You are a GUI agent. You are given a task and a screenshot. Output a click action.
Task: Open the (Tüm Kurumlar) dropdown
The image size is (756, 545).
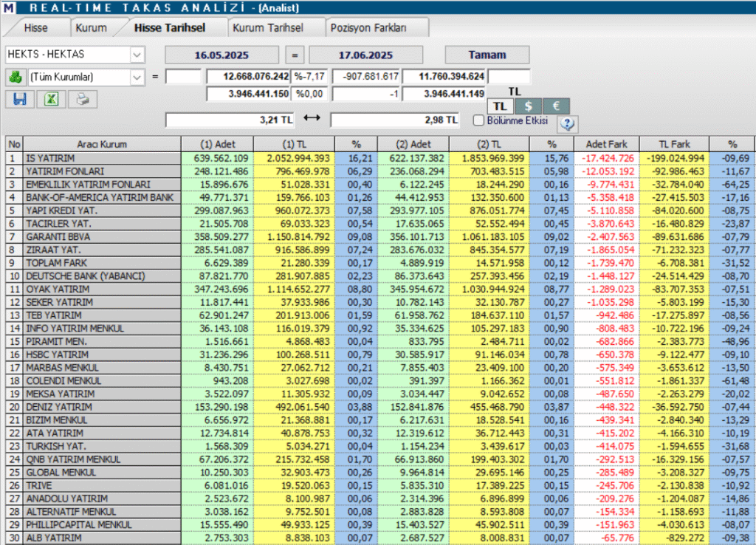click(137, 77)
